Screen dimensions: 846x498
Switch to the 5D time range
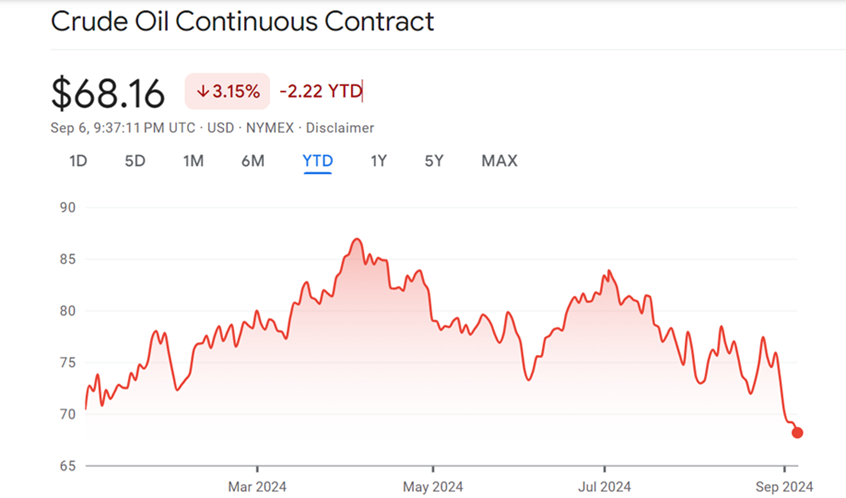(x=135, y=160)
